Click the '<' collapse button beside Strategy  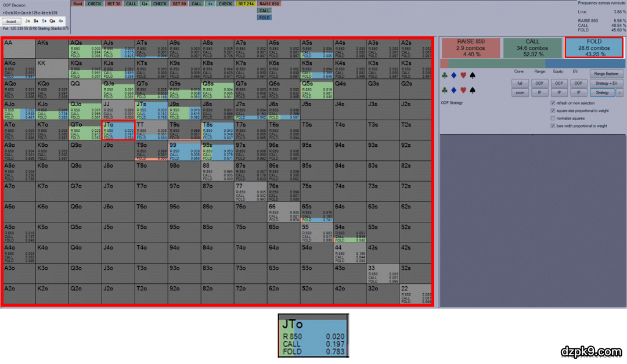pos(619,92)
